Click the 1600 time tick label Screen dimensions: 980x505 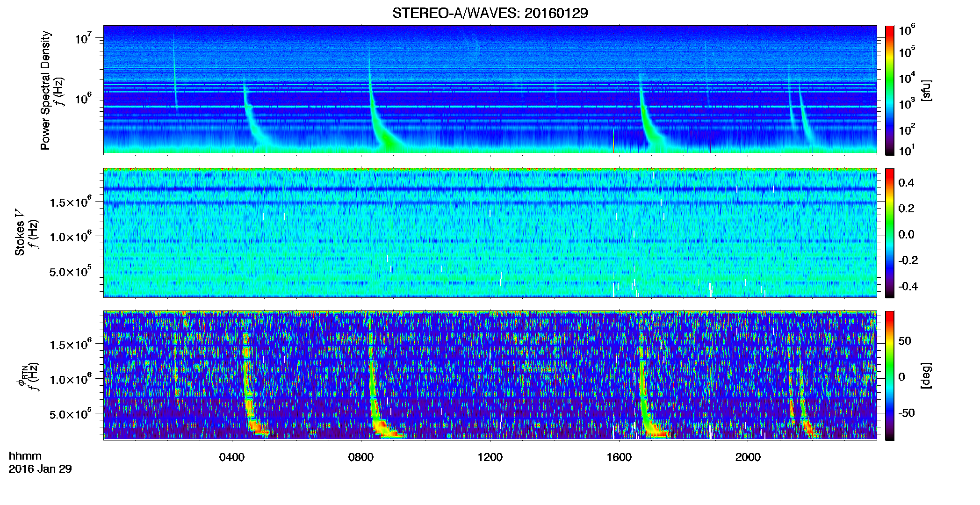(619, 457)
